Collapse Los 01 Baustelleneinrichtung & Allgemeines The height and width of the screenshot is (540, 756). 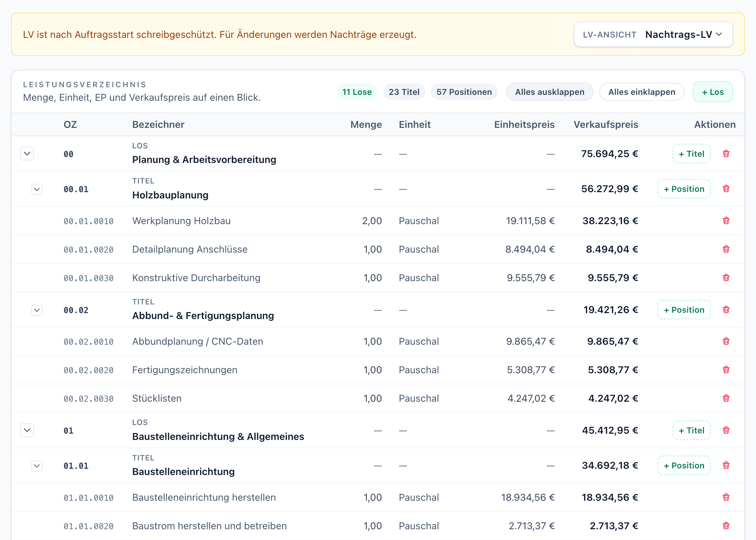click(x=27, y=430)
